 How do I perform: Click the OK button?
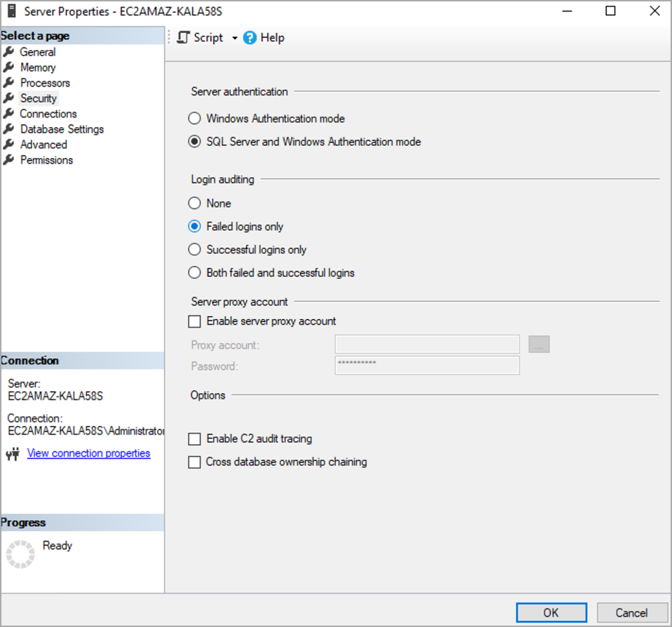tap(551, 612)
